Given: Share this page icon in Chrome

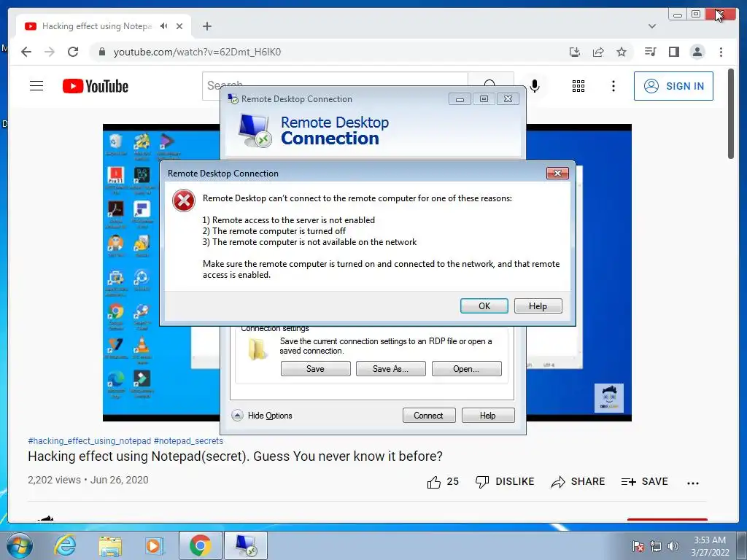Looking at the screenshot, I should click(x=598, y=52).
